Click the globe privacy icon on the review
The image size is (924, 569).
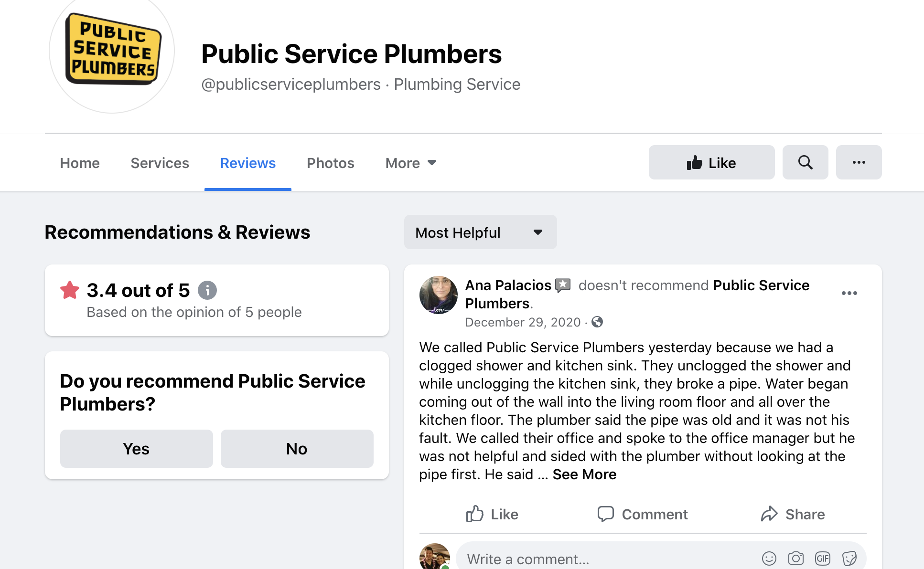pos(597,323)
